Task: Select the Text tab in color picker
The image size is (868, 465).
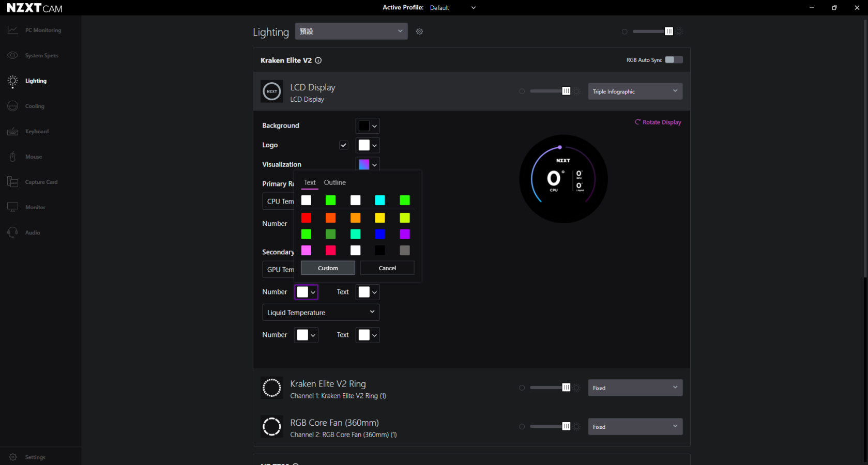Action: click(x=310, y=183)
